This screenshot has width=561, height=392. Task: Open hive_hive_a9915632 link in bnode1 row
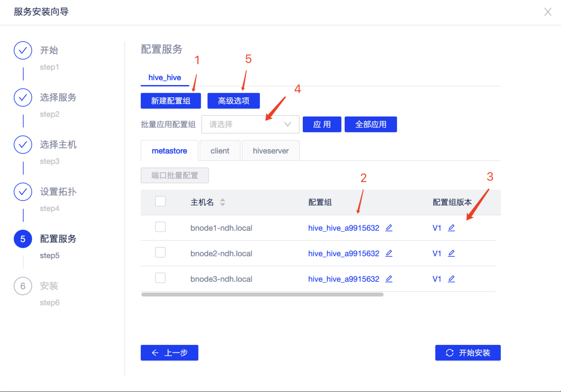pyautogui.click(x=344, y=228)
